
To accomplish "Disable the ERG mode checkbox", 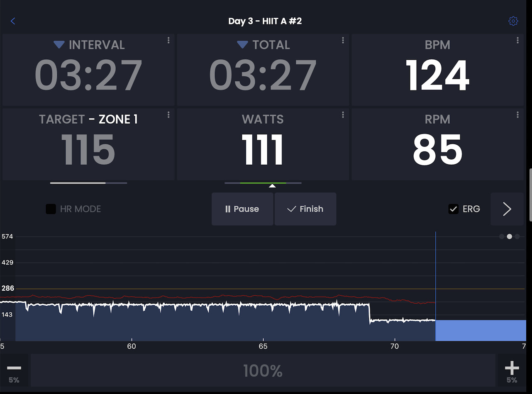I will 453,209.
